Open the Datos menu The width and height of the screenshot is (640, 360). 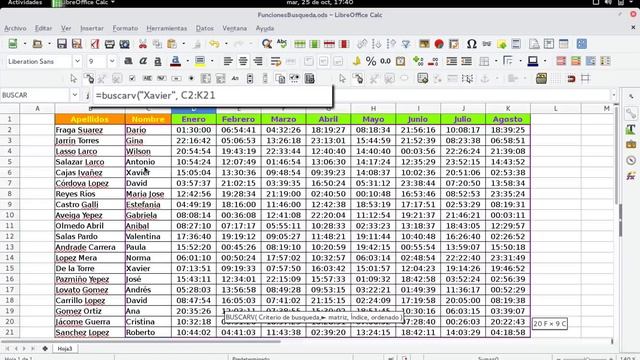click(x=204, y=28)
